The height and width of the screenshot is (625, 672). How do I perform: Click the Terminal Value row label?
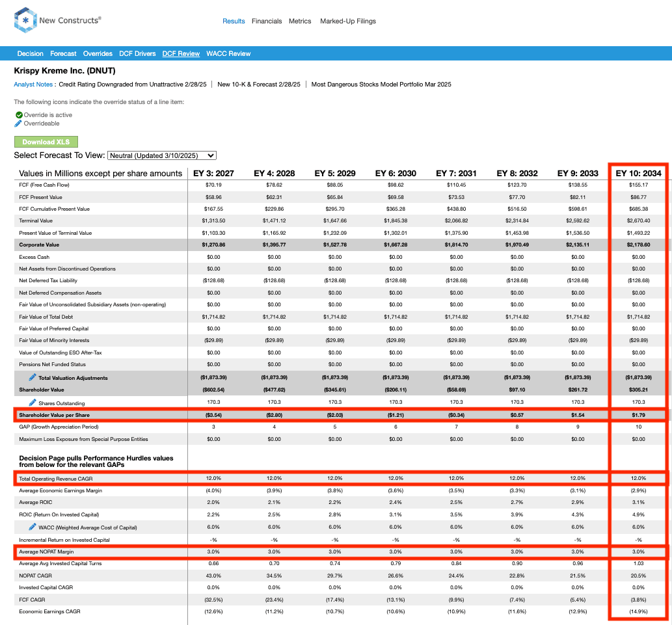coord(36,220)
